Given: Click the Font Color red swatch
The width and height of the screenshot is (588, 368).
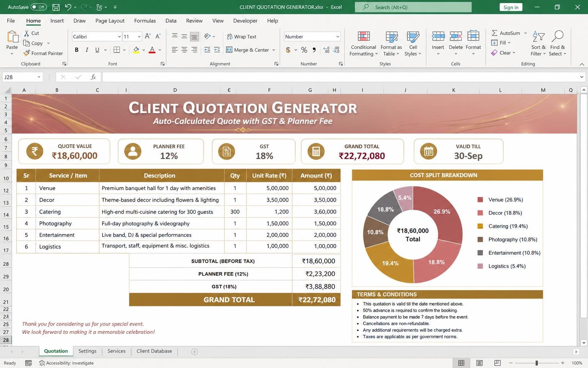Looking at the screenshot, I should tap(152, 50).
